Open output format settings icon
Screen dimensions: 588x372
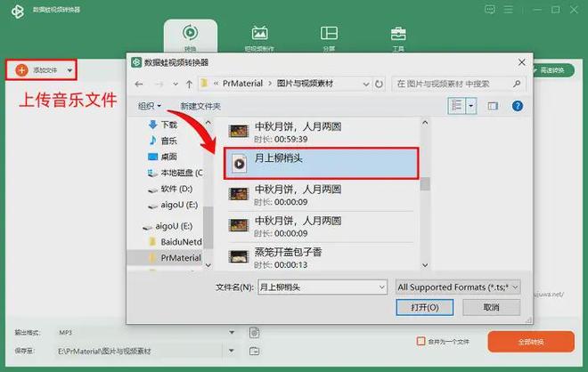[x=254, y=332]
